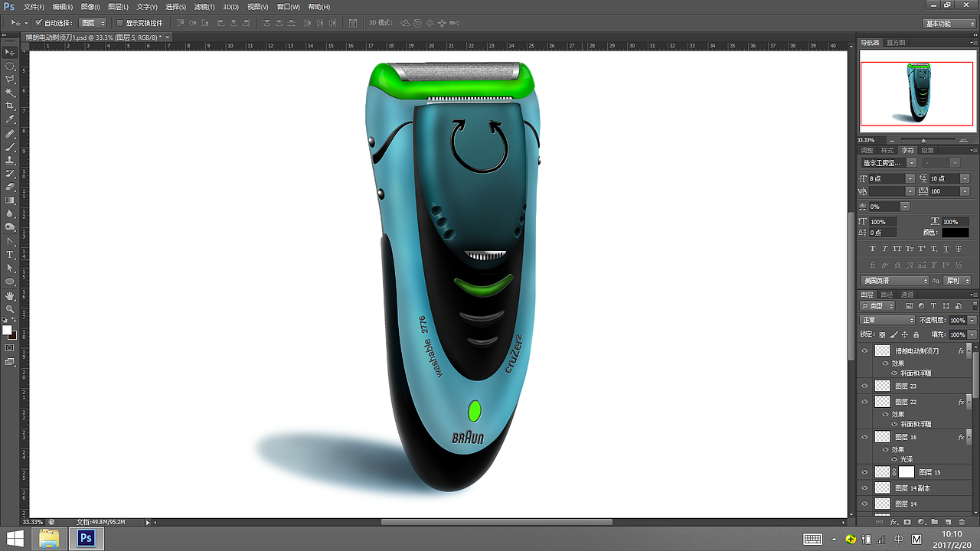Close the 博朗电动剃须刀1.psd document tab

(168, 37)
